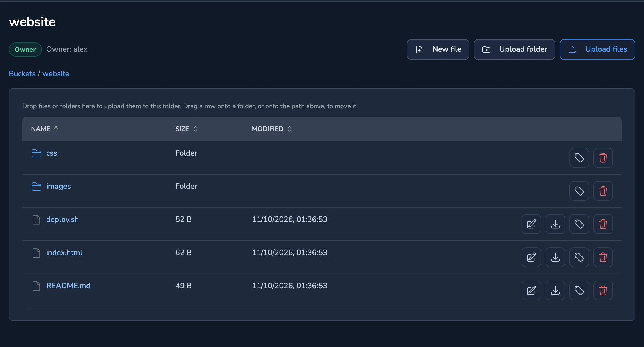Open tags for the images folder
Viewport: 644px width, 347px height.
579,191
